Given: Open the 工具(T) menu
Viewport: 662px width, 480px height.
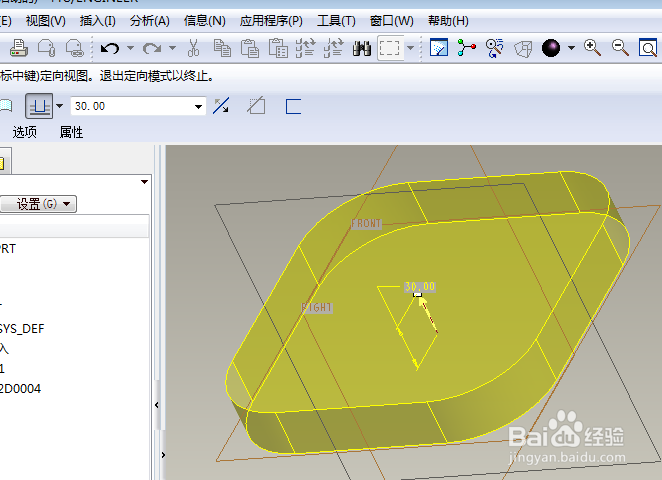Looking at the screenshot, I should [336, 21].
